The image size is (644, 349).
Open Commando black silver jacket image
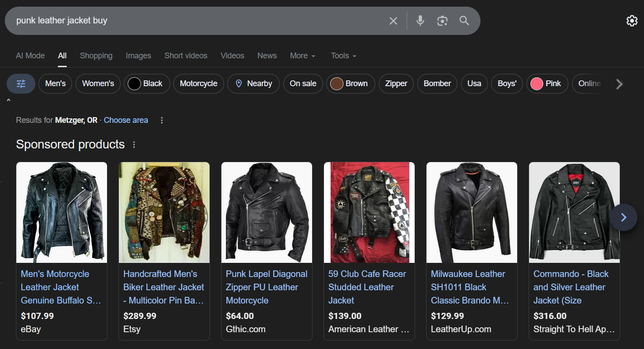click(x=574, y=212)
